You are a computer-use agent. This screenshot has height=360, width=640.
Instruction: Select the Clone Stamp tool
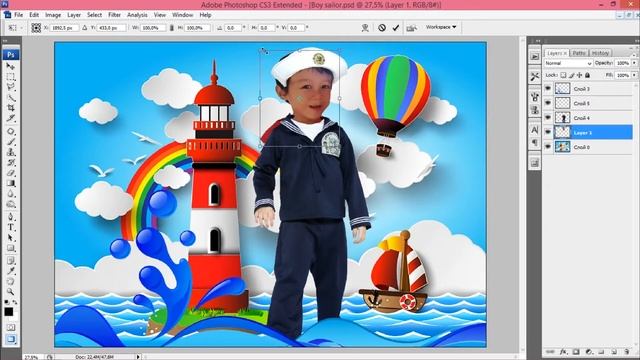coord(11,152)
